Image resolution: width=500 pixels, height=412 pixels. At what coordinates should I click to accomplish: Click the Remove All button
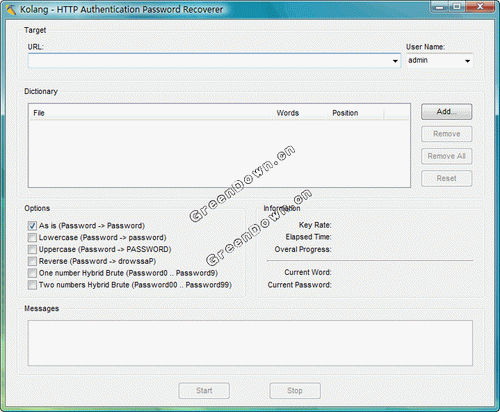tap(447, 156)
